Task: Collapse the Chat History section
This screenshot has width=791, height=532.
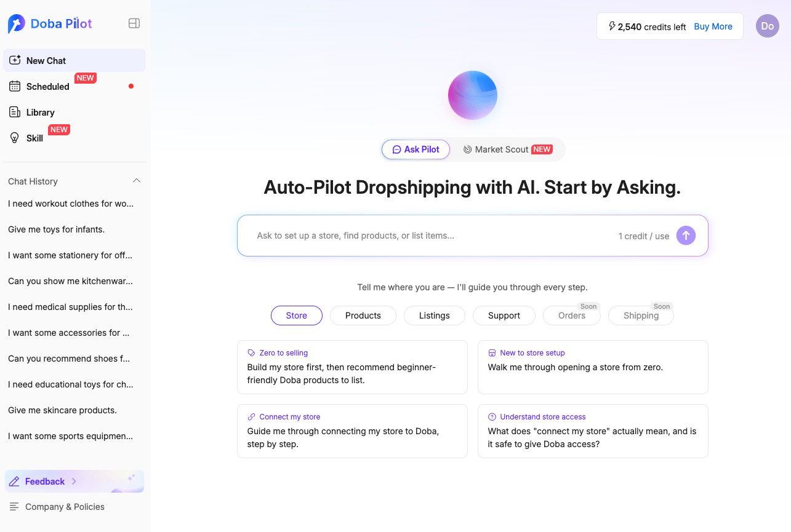Action: [x=137, y=181]
